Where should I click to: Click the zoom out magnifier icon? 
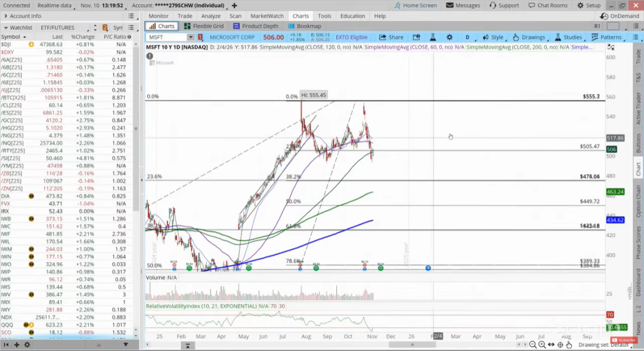click(532, 345)
